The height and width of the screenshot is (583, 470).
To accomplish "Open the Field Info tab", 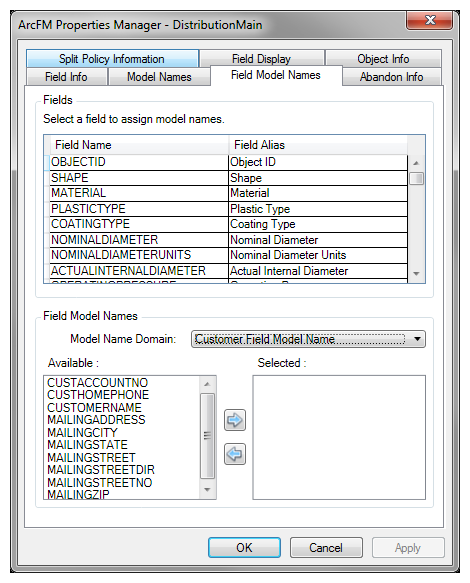I will [x=67, y=77].
